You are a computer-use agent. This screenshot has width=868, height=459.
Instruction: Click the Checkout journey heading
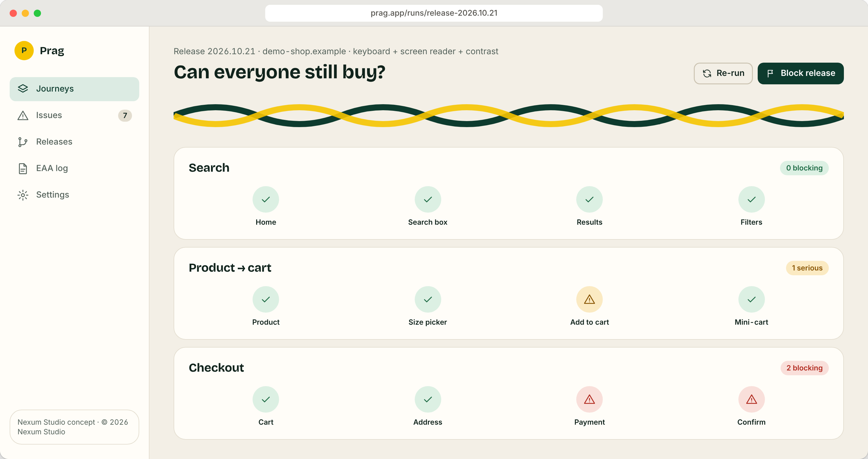(216, 368)
